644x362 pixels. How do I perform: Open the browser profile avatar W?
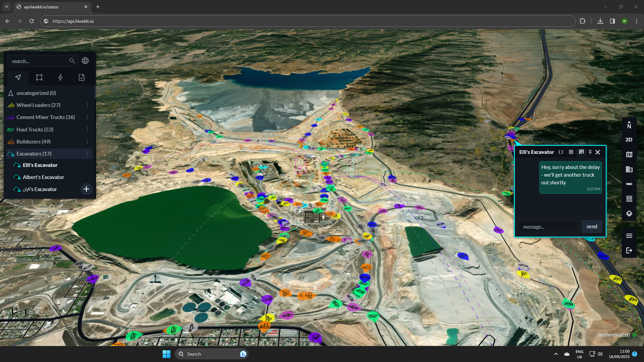pos(625,21)
